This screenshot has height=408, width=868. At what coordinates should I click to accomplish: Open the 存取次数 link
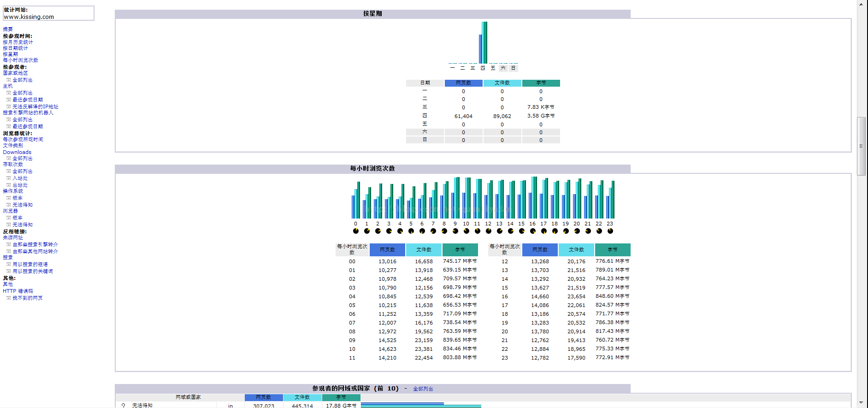13,164
